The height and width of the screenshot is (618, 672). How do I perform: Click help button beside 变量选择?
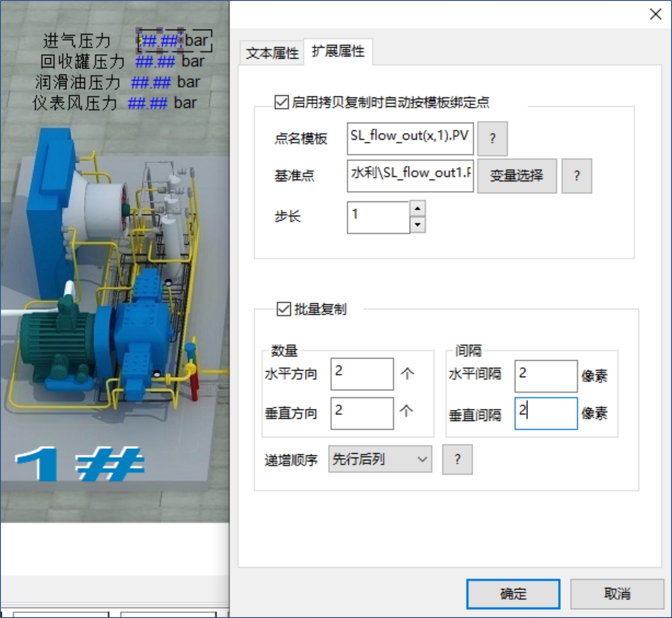[x=576, y=176]
